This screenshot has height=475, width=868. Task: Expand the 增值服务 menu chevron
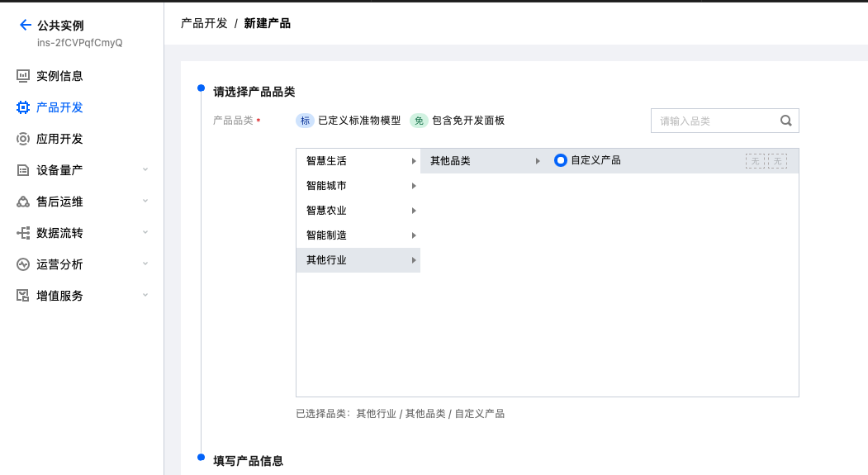[x=145, y=296]
